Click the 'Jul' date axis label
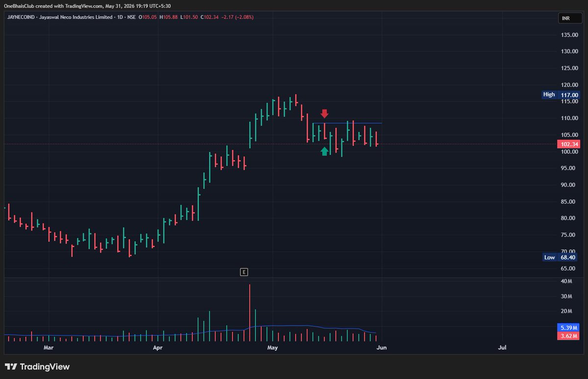The image size is (588, 379). pyautogui.click(x=502, y=348)
